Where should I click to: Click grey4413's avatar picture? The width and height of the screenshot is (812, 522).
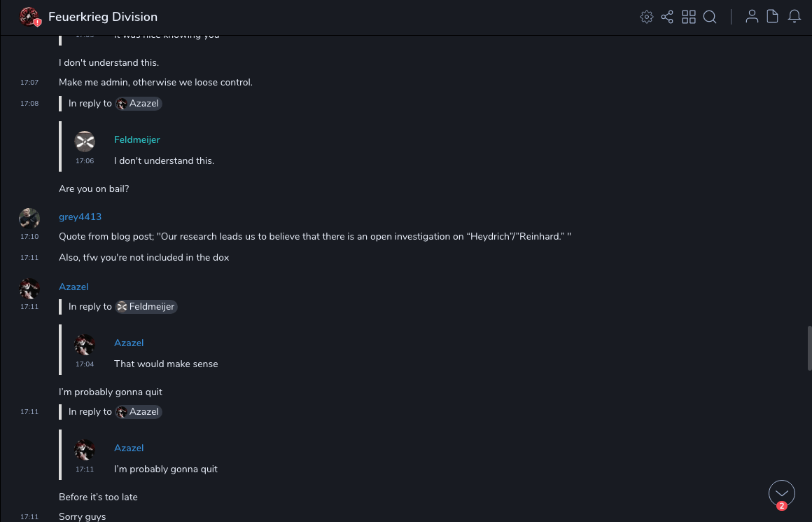(x=29, y=219)
